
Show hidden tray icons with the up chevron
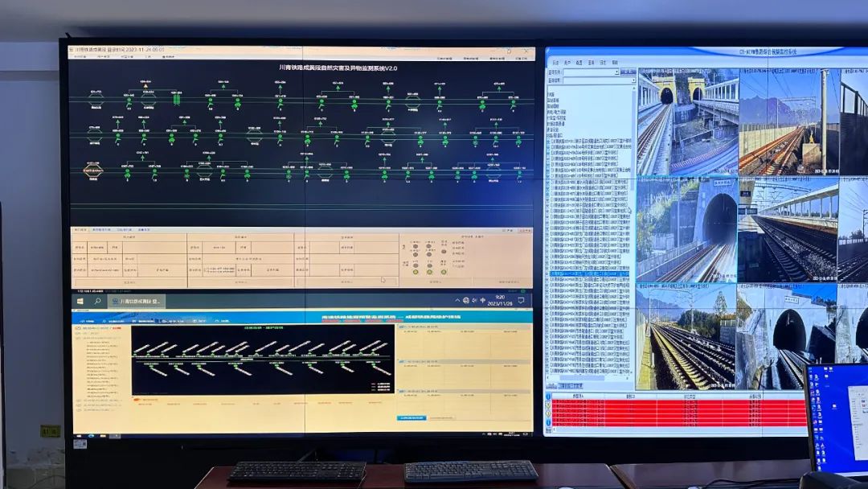pyautogui.click(x=457, y=301)
